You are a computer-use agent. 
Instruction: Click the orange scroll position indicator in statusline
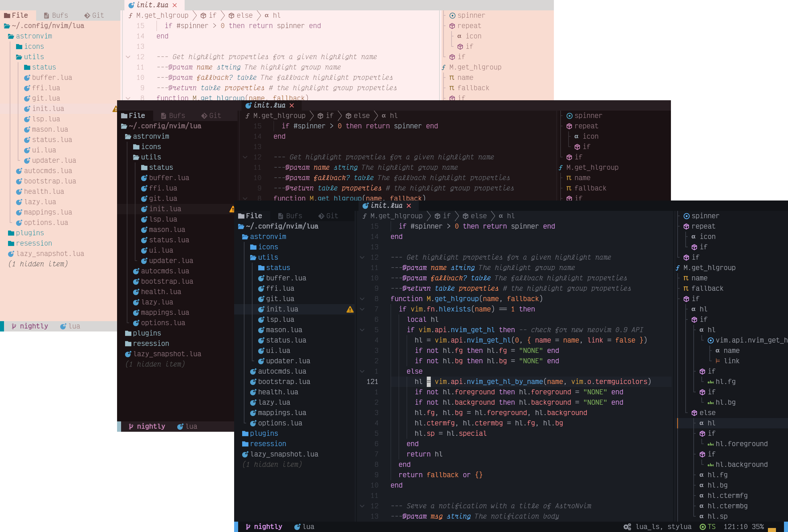[772, 529]
